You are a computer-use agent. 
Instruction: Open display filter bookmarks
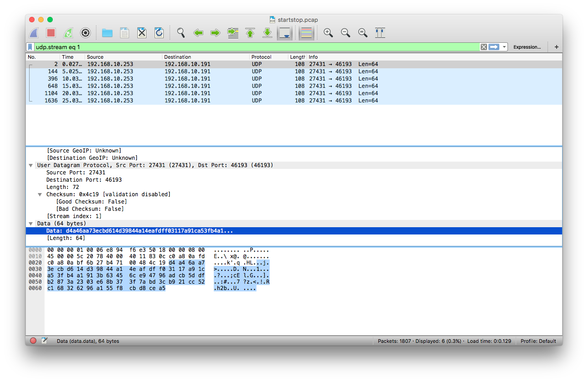[30, 47]
